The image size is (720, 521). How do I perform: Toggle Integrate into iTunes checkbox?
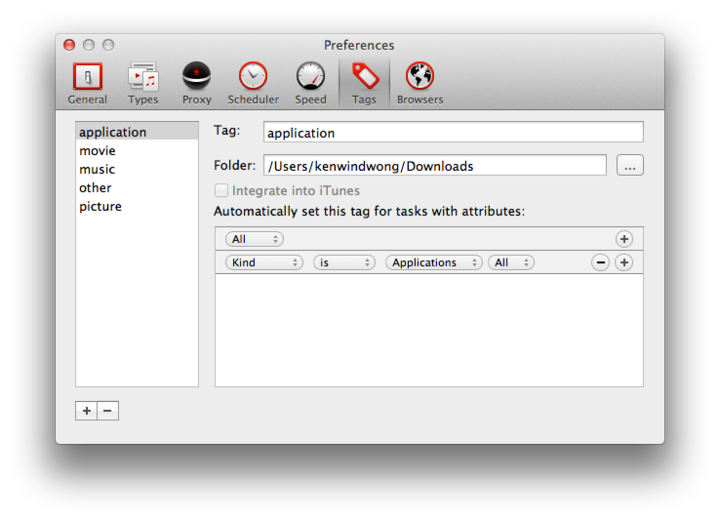(x=221, y=191)
